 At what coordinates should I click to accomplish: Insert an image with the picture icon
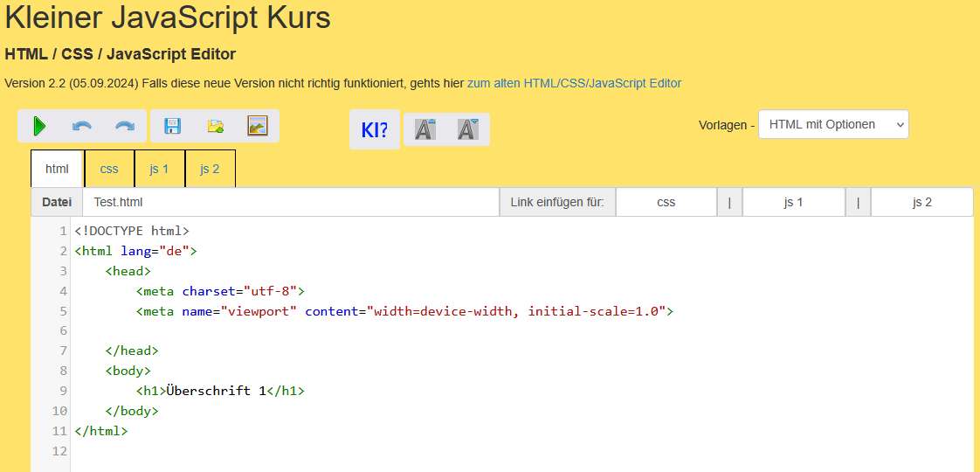[258, 126]
